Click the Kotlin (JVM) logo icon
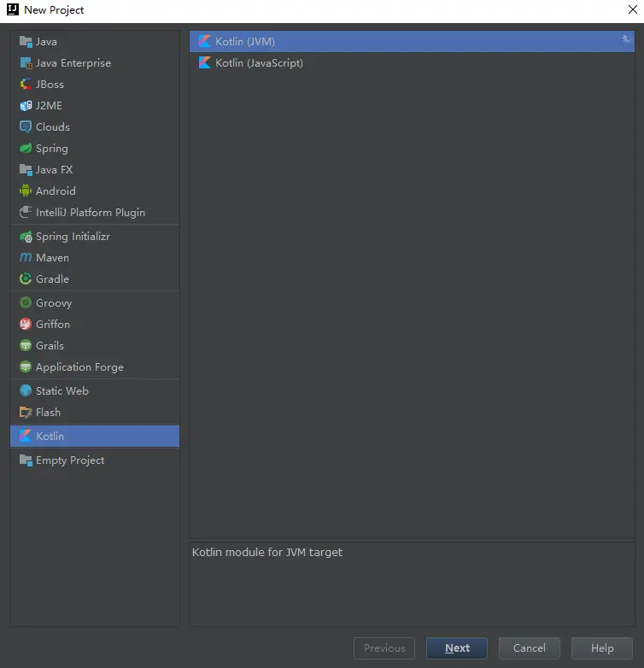The image size is (644, 668). click(205, 41)
